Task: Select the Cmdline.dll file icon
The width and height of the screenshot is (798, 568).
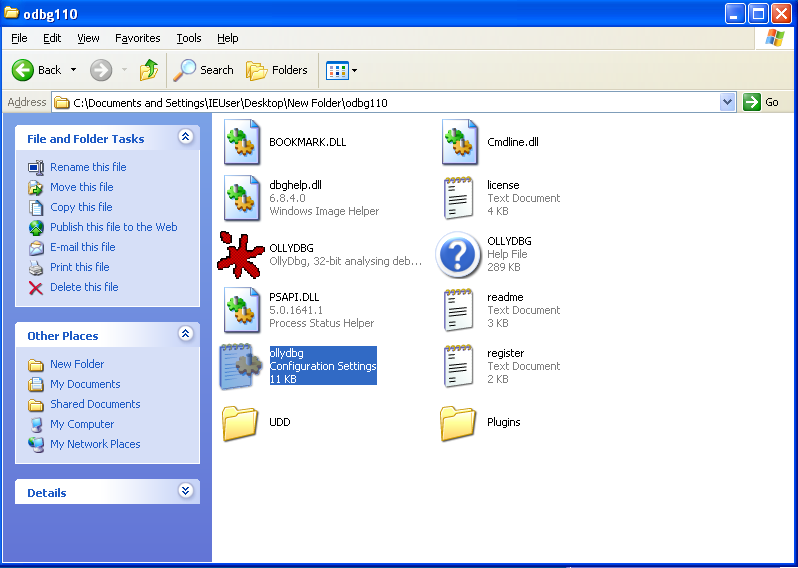Action: [460, 142]
